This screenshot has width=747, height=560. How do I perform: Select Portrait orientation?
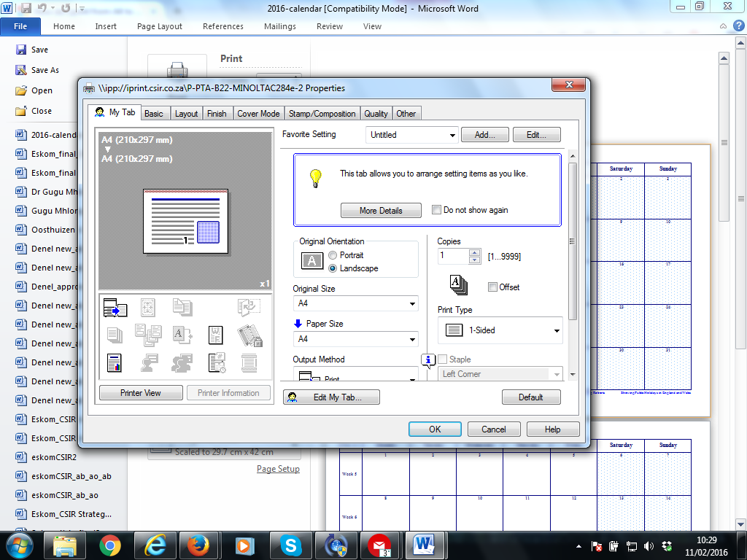click(347, 255)
